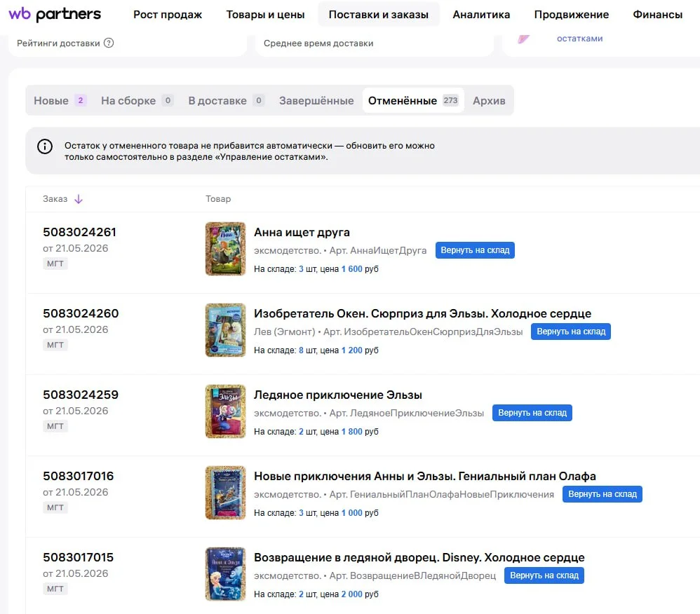
Task: Return Анна ищет друга to warehouse
Action: pos(475,250)
